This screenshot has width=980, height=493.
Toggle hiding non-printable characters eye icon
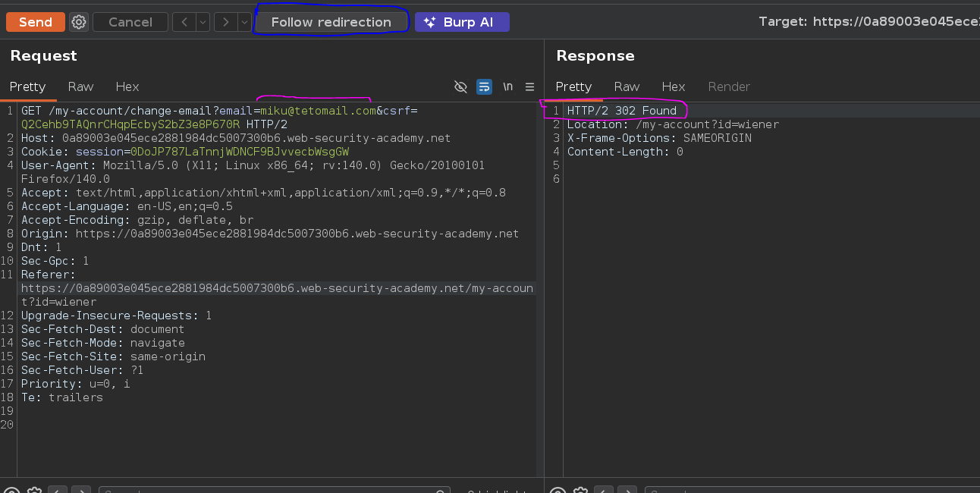tap(460, 86)
